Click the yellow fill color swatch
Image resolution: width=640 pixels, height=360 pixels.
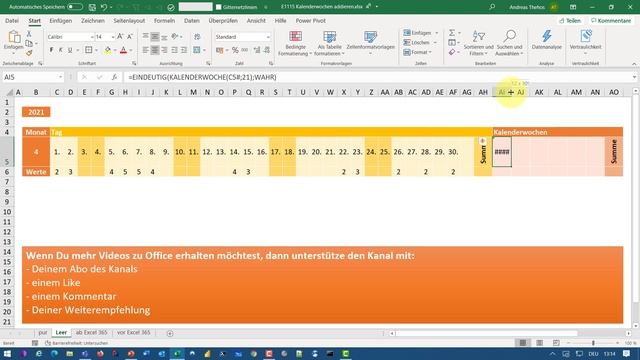click(107, 50)
